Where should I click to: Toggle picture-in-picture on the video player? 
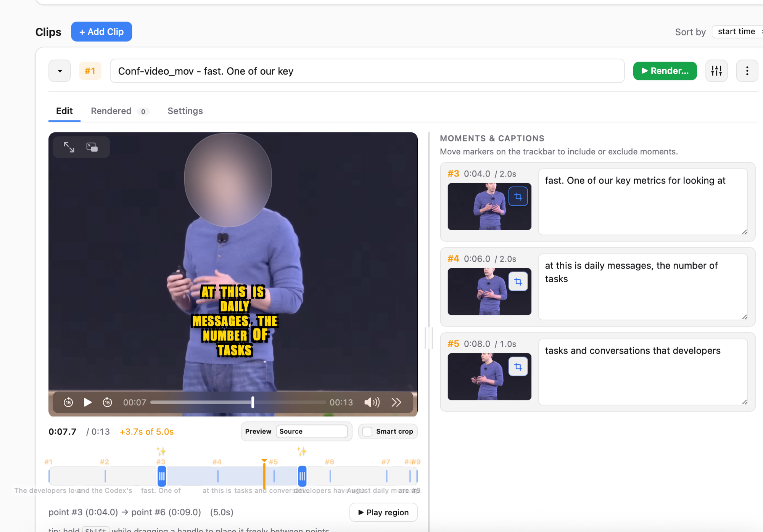92,147
